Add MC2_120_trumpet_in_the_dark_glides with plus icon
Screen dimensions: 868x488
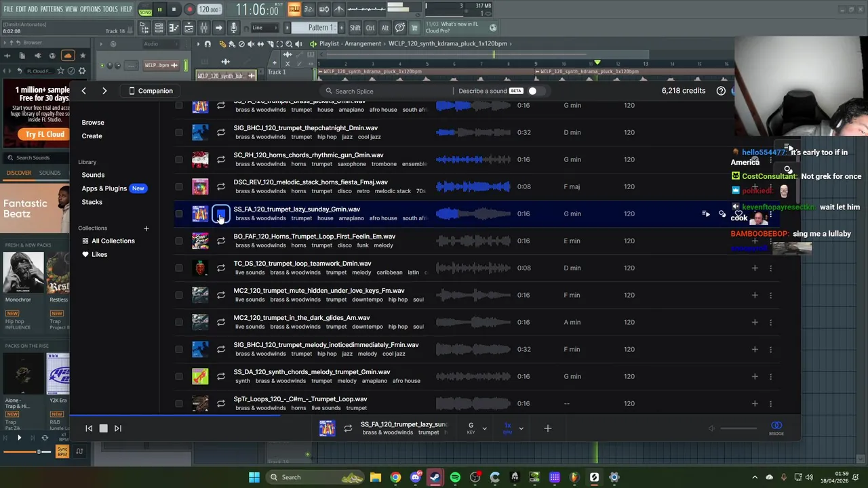(755, 322)
